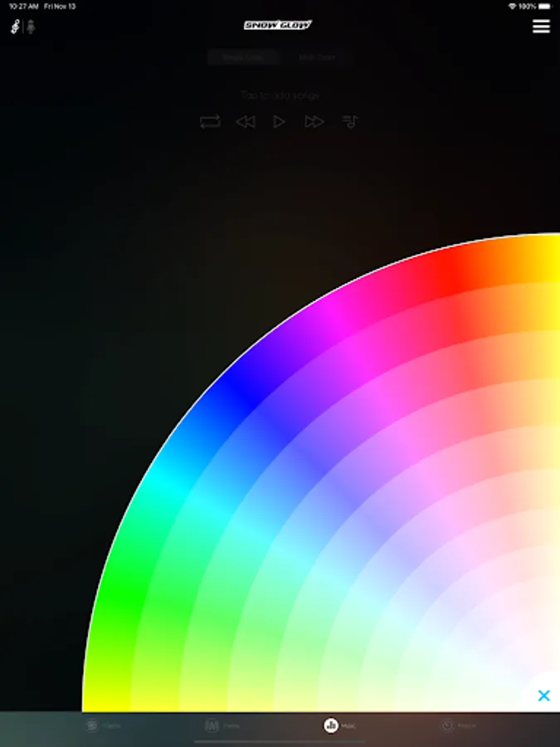Open the hamburger menu

(541, 27)
